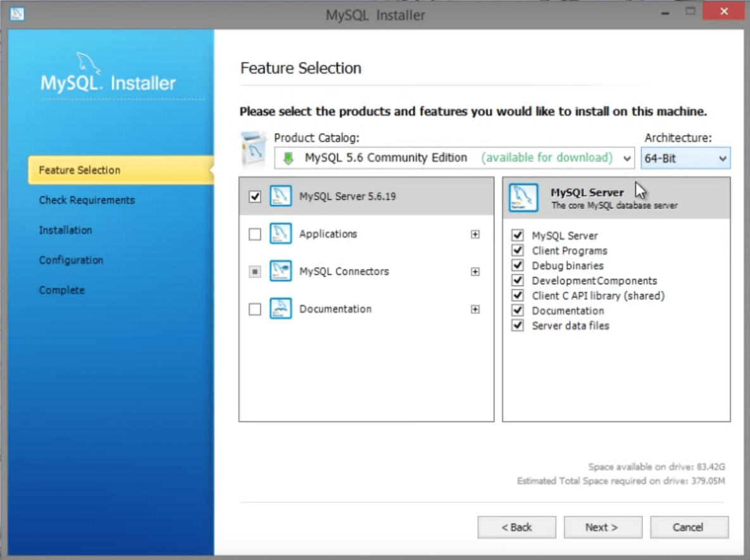The height and width of the screenshot is (560, 750).
Task: Click the Cancel button
Action: [689, 527]
